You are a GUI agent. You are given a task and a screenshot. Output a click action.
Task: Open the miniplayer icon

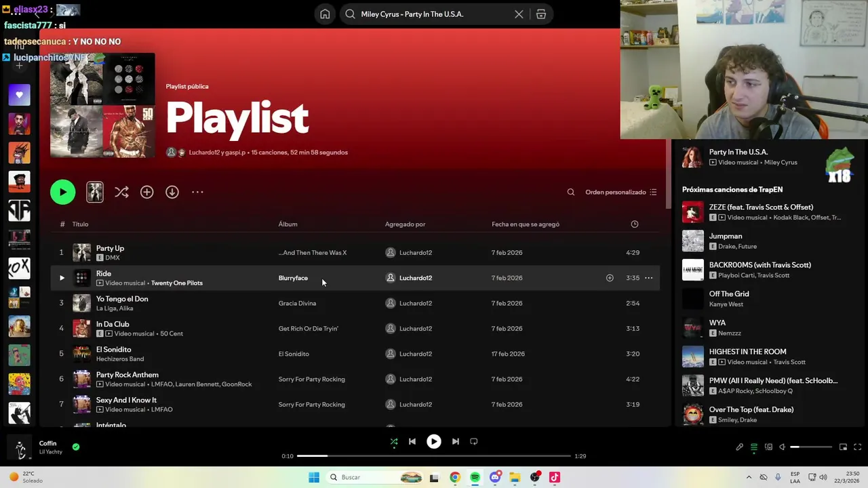tap(843, 447)
